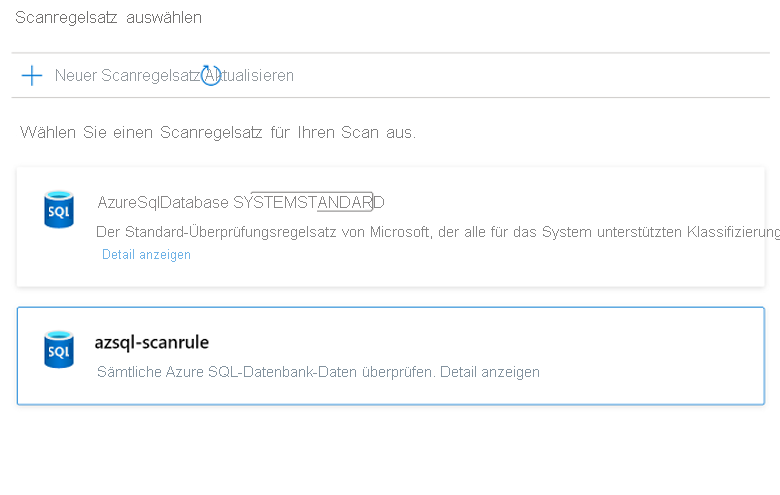Click the plus icon for new scan rule set

click(32, 76)
